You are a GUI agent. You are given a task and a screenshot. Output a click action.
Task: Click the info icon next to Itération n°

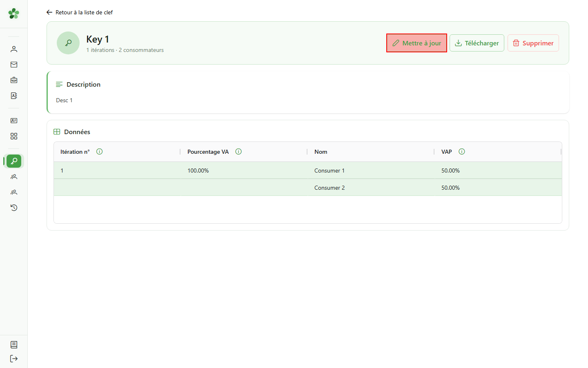tap(99, 152)
